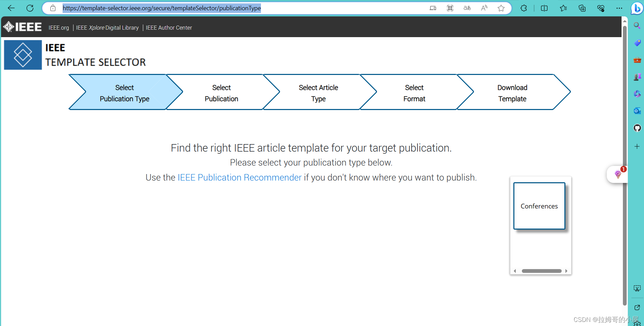Click the carousel horizontal scrollbar thumb
This screenshot has width=644, height=326.
(542, 271)
